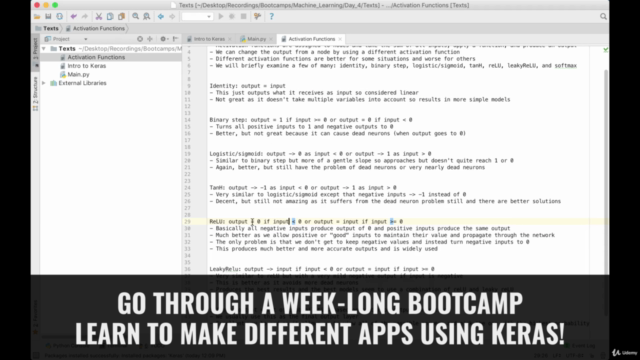The width and height of the screenshot is (640, 360).
Task: Click the 'Turns all positive inputs' line
Action: tap(301, 127)
